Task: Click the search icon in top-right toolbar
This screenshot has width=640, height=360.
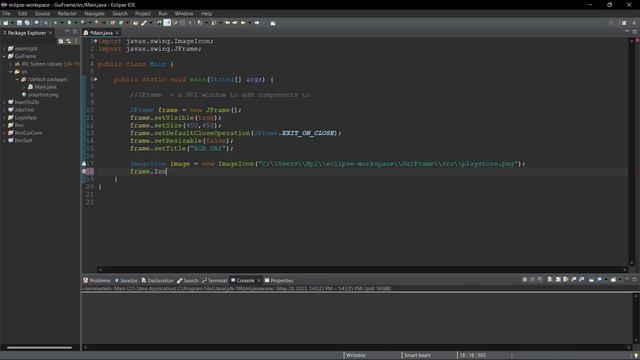Action: point(611,23)
